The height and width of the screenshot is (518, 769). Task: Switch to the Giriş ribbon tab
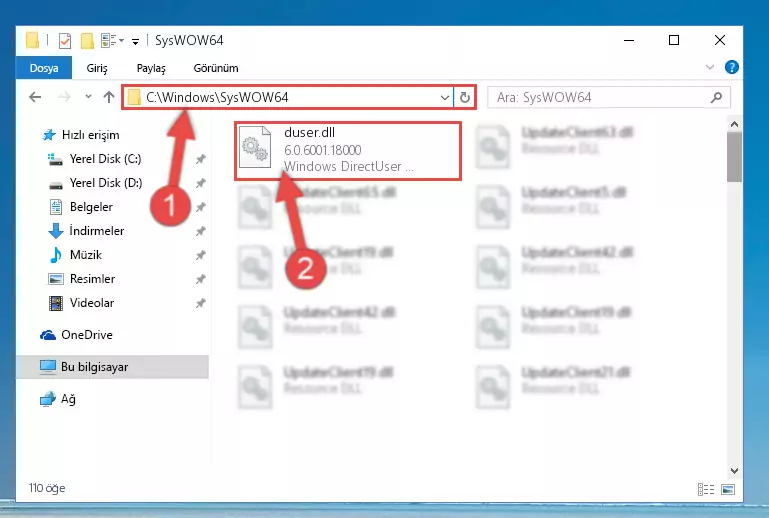[97, 68]
